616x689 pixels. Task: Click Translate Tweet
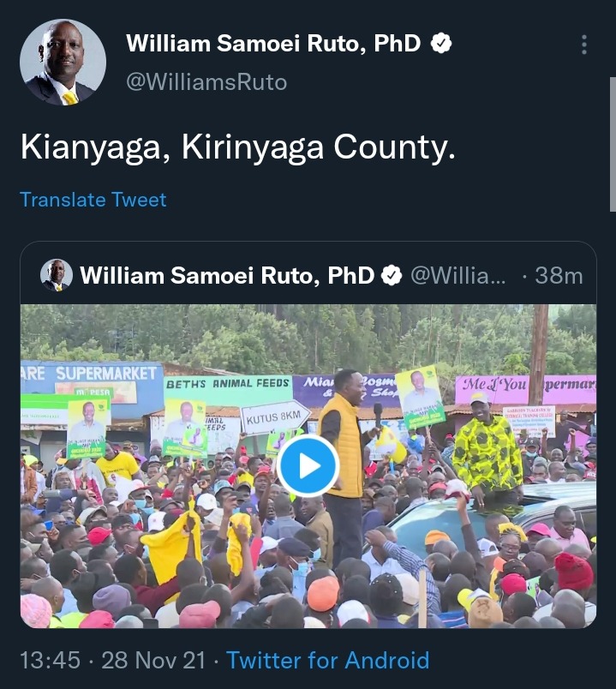(x=93, y=200)
